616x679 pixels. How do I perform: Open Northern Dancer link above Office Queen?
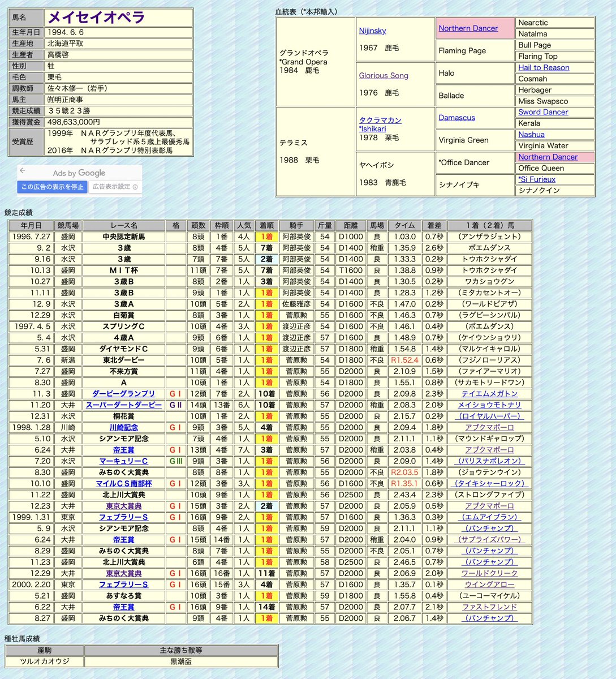[x=548, y=157]
